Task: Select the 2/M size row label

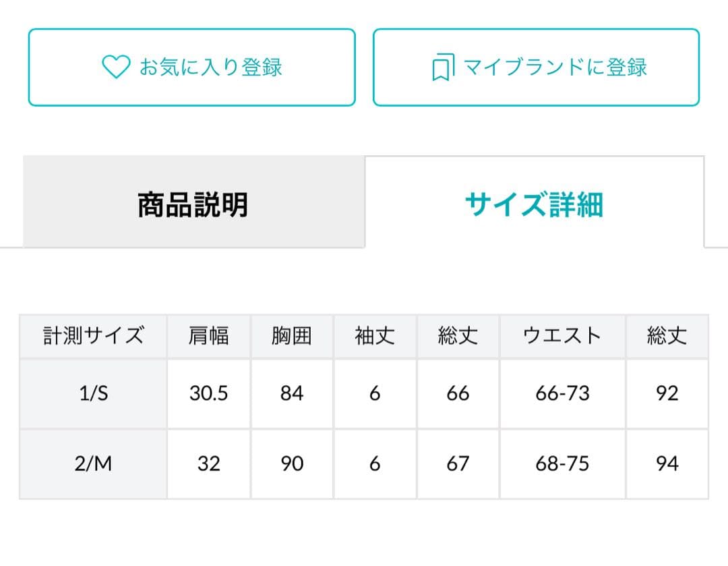Action: (94, 464)
